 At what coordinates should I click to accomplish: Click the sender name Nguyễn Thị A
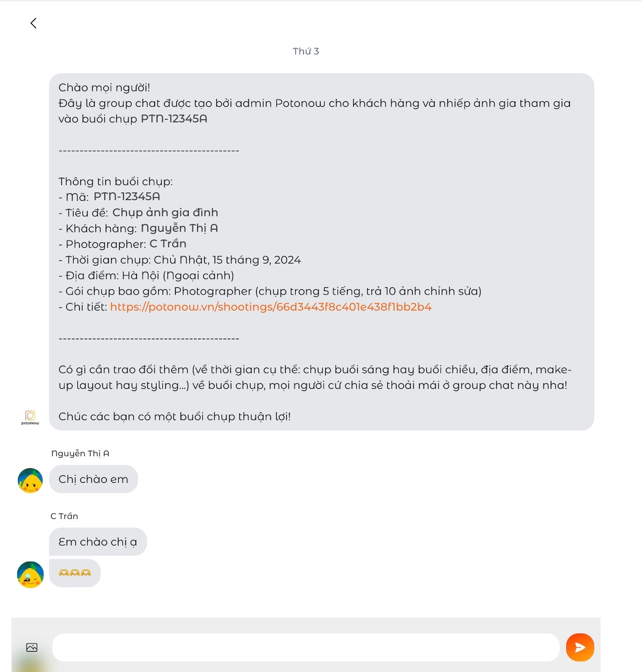pyautogui.click(x=80, y=453)
